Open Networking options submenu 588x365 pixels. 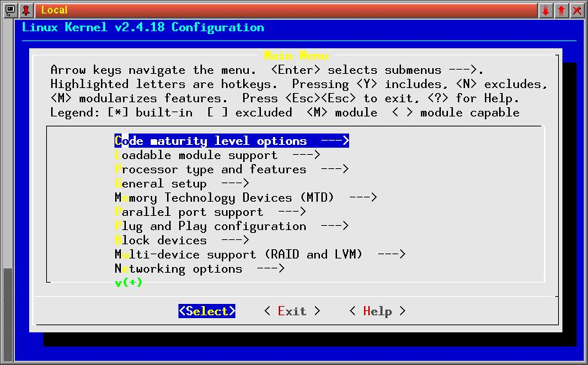pyautogui.click(x=200, y=269)
